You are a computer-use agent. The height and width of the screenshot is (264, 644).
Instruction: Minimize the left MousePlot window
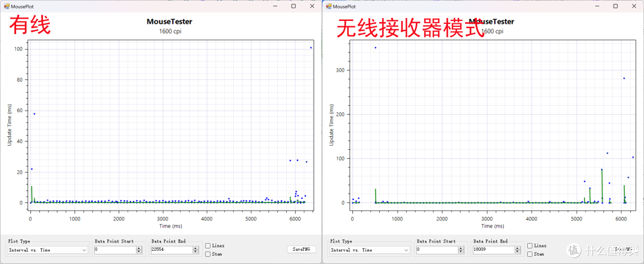274,6
